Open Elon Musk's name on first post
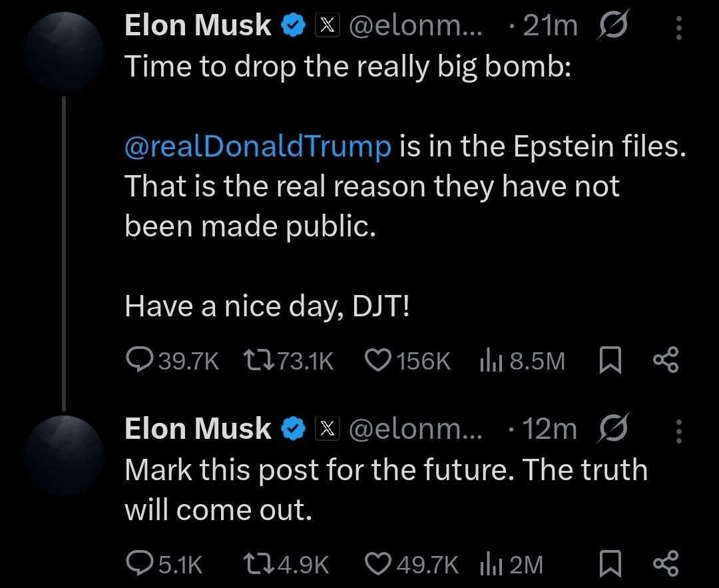 (198, 26)
